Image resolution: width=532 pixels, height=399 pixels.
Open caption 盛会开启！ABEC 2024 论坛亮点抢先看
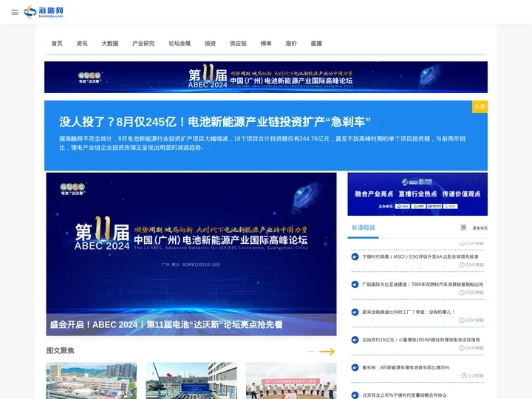coord(166,324)
